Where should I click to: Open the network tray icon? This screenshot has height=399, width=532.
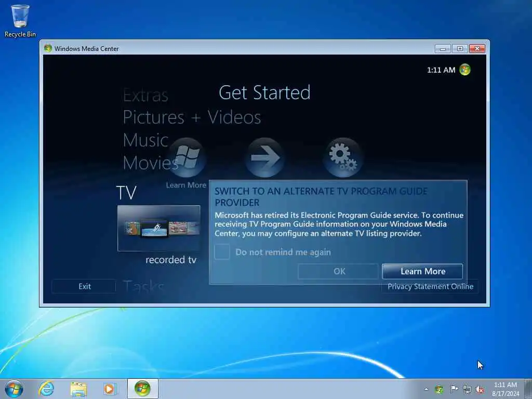467,389
